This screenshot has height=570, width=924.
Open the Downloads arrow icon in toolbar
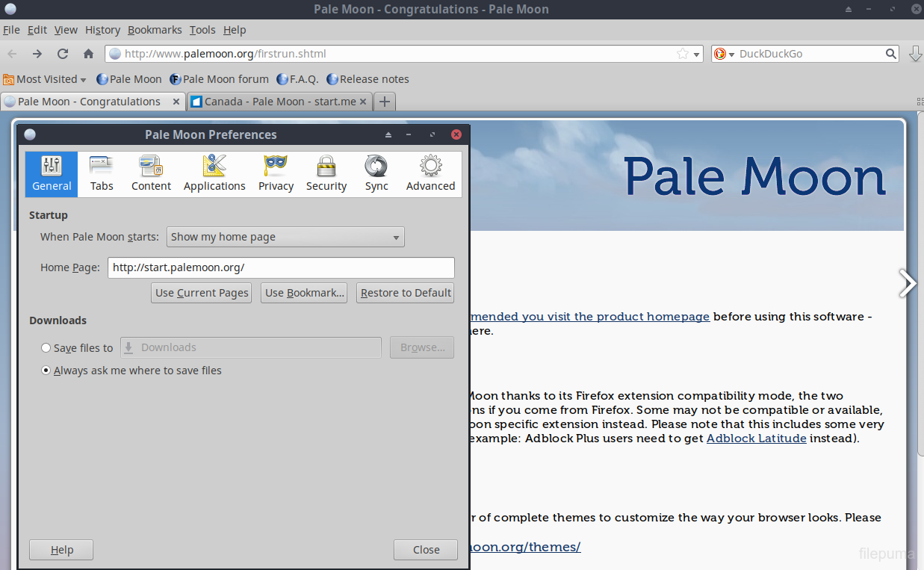[915, 54]
